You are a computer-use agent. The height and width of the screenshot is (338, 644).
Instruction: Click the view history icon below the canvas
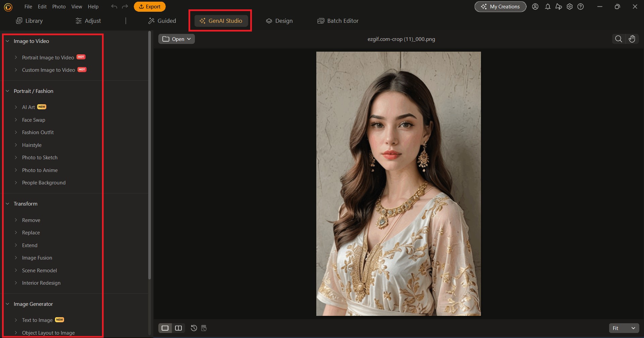click(194, 328)
